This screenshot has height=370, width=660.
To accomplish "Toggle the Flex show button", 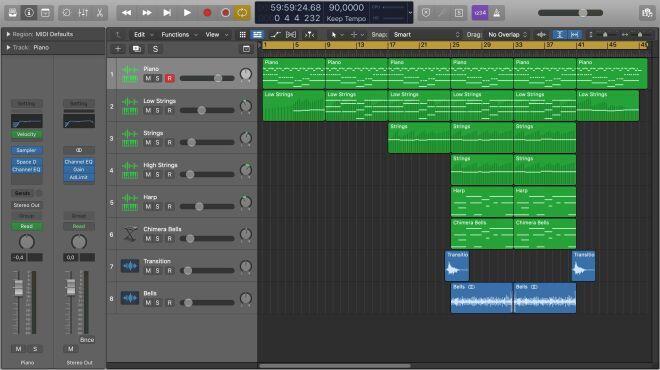I will (291, 35).
